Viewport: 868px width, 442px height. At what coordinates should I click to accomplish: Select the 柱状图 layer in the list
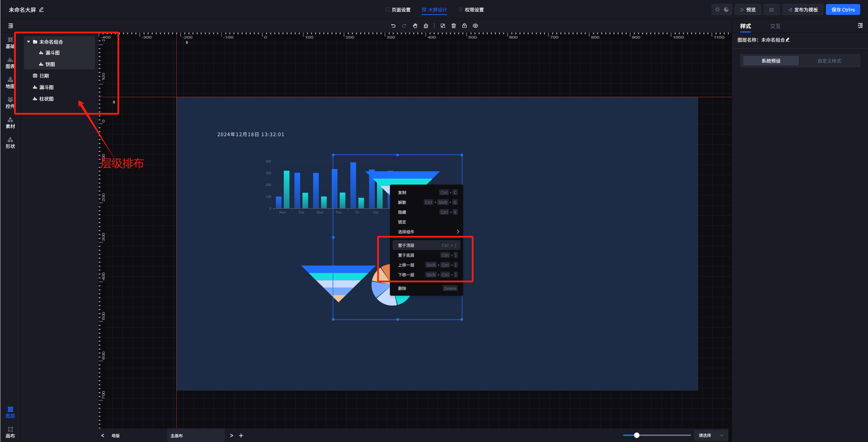(x=46, y=99)
